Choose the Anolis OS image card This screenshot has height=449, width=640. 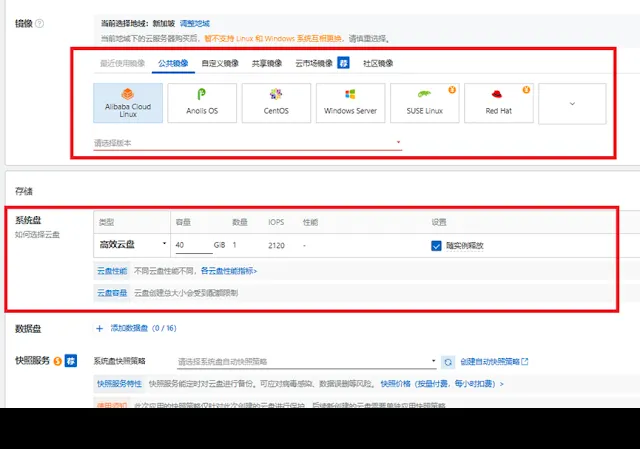[x=202, y=103]
